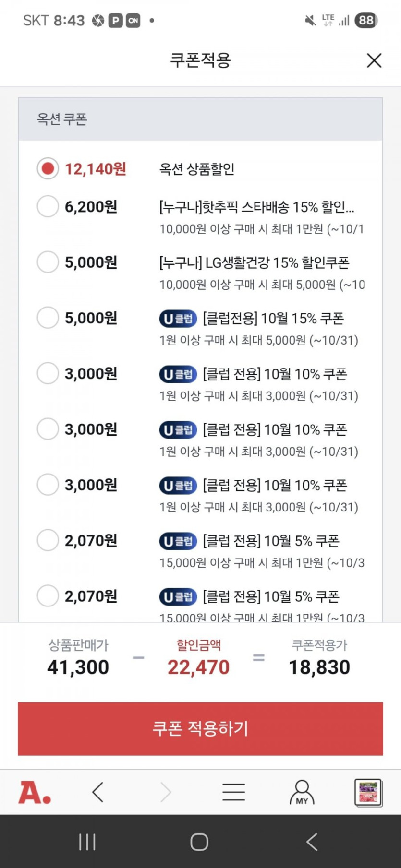
Task: Select the 12,140원 옥션 상품할인 radio option
Action: [x=48, y=168]
